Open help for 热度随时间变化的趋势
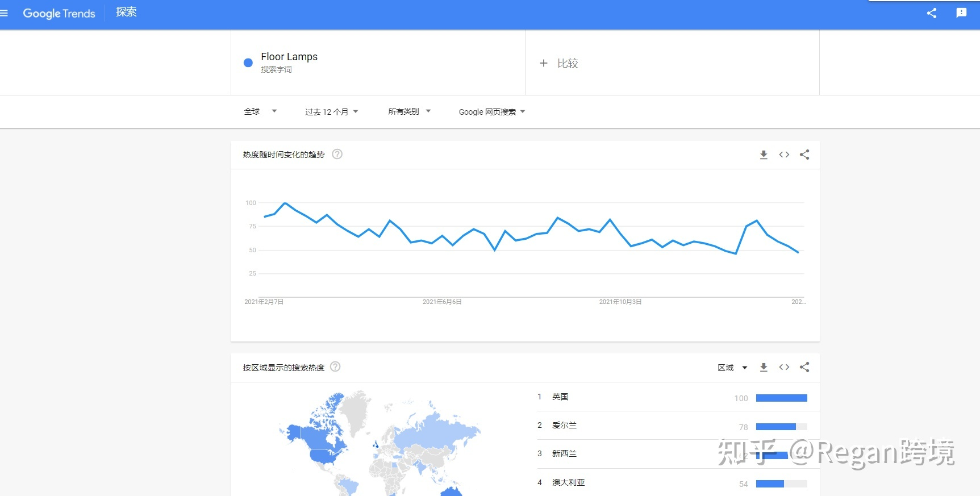Screen dimensions: 980x496 coord(337,155)
